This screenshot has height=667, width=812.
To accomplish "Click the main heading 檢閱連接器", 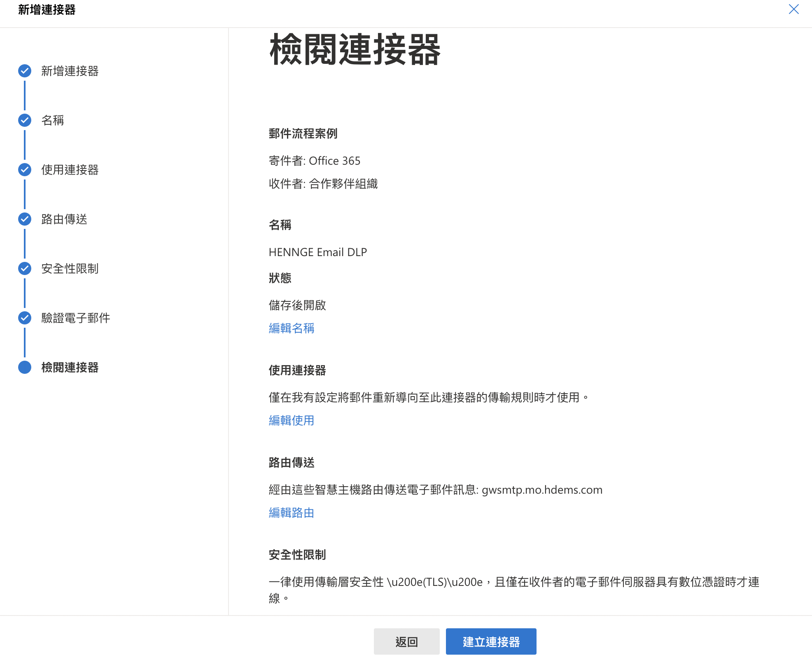I will (x=355, y=50).
